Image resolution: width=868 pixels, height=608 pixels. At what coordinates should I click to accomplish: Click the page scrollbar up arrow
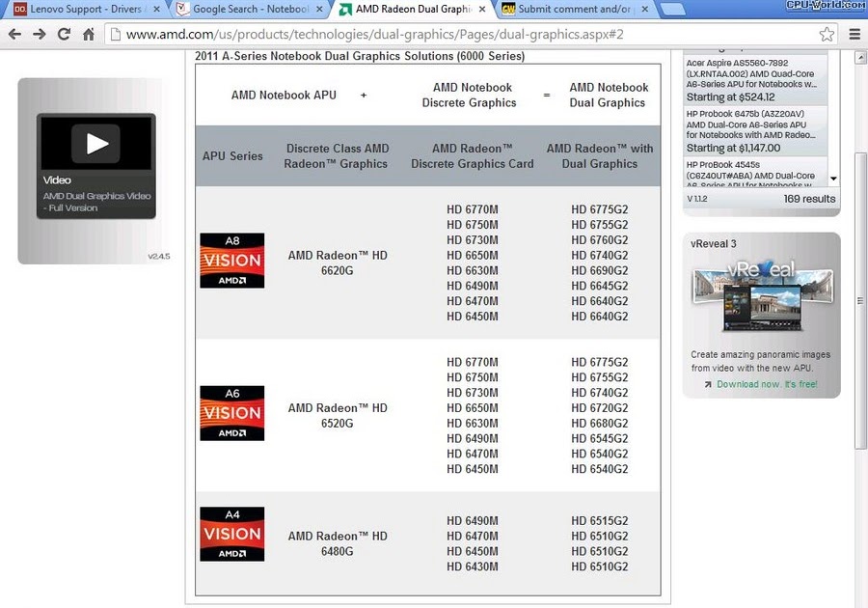860,57
